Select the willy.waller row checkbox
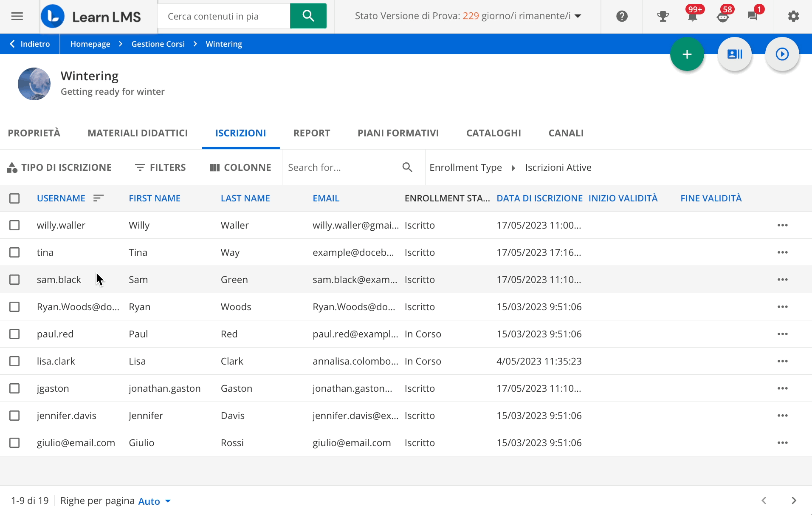This screenshot has height=515, width=812. pyautogui.click(x=14, y=225)
